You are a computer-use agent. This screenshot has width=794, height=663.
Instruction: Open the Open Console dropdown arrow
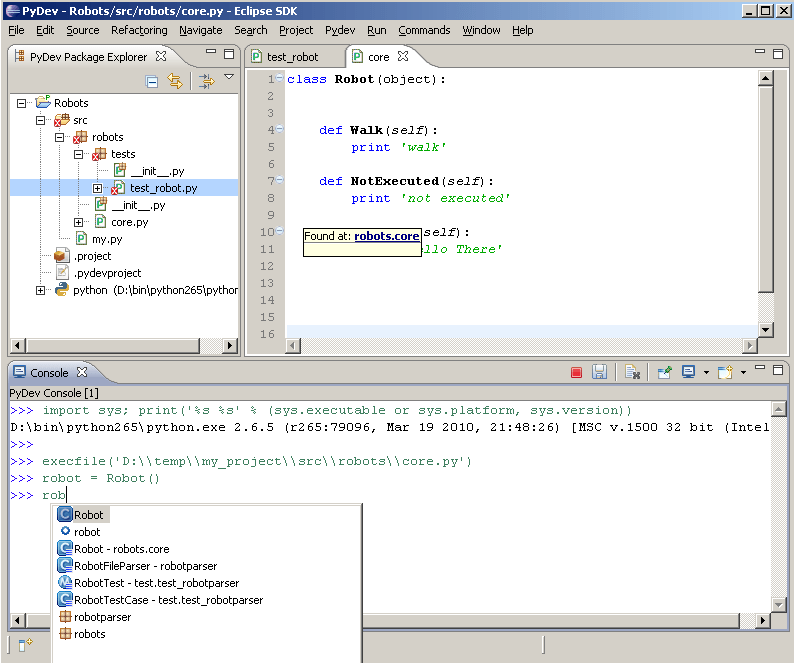pos(743,373)
